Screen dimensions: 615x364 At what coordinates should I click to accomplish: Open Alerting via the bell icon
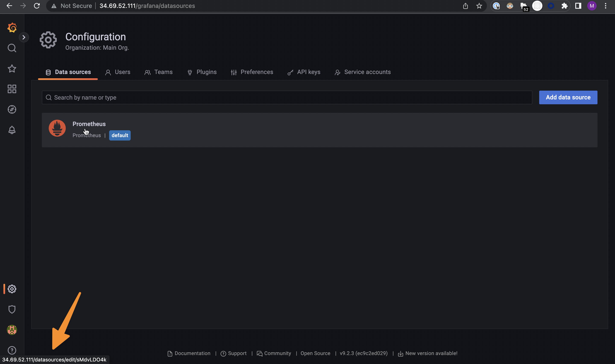pyautogui.click(x=12, y=130)
